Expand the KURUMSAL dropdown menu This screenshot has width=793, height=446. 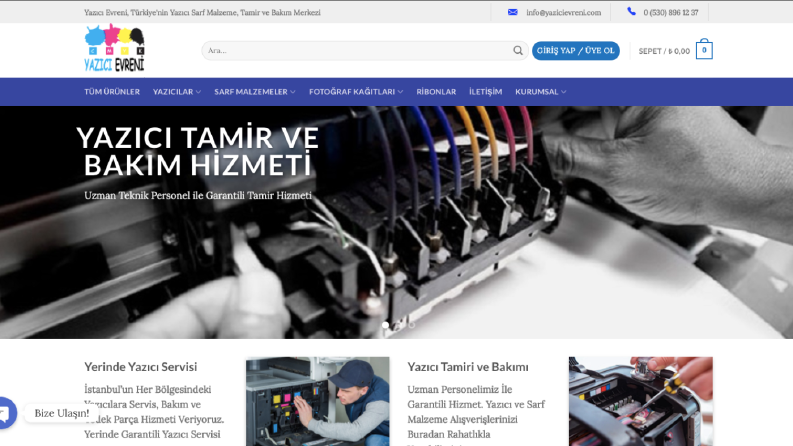tap(541, 92)
